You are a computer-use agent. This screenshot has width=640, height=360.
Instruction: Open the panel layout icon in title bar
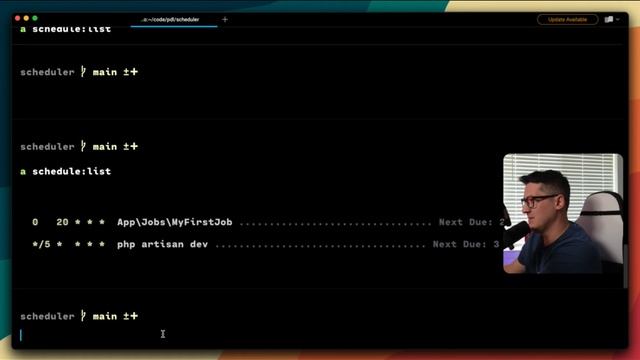[609, 20]
